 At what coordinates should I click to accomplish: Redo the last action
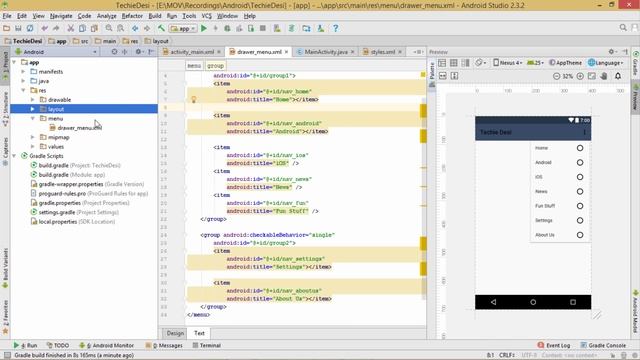click(56, 28)
